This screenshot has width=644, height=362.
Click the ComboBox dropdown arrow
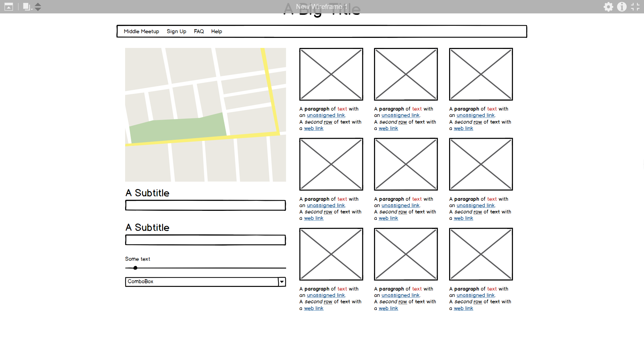tap(282, 282)
